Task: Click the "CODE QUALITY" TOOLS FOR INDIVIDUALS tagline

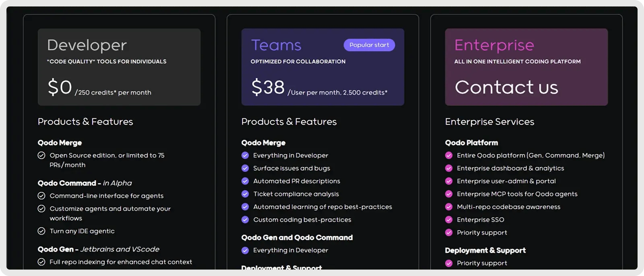Action: pos(107,62)
